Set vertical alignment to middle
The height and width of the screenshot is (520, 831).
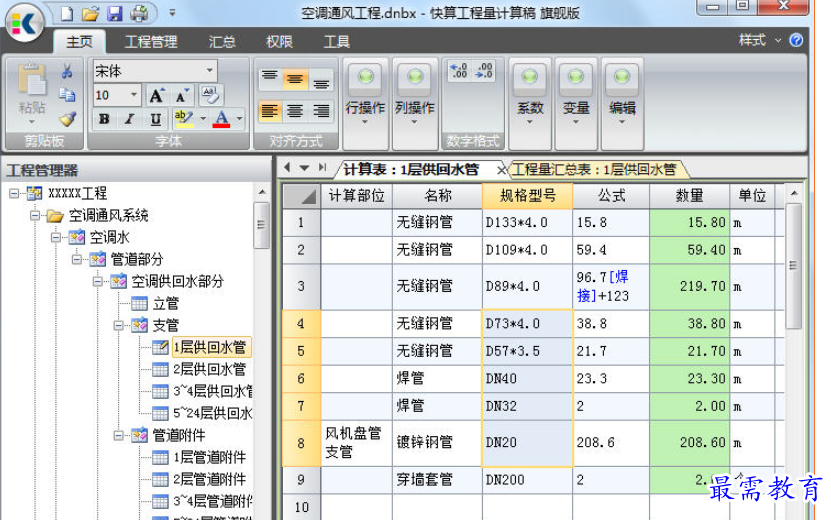295,80
